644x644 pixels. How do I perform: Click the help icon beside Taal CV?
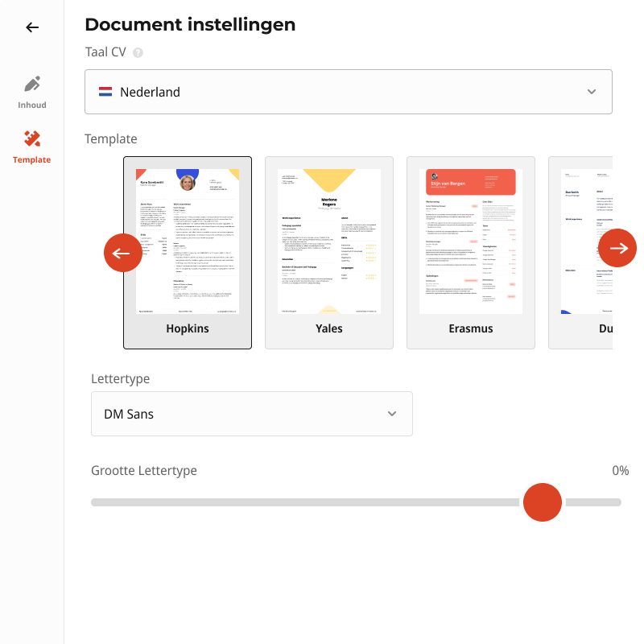[138, 52]
